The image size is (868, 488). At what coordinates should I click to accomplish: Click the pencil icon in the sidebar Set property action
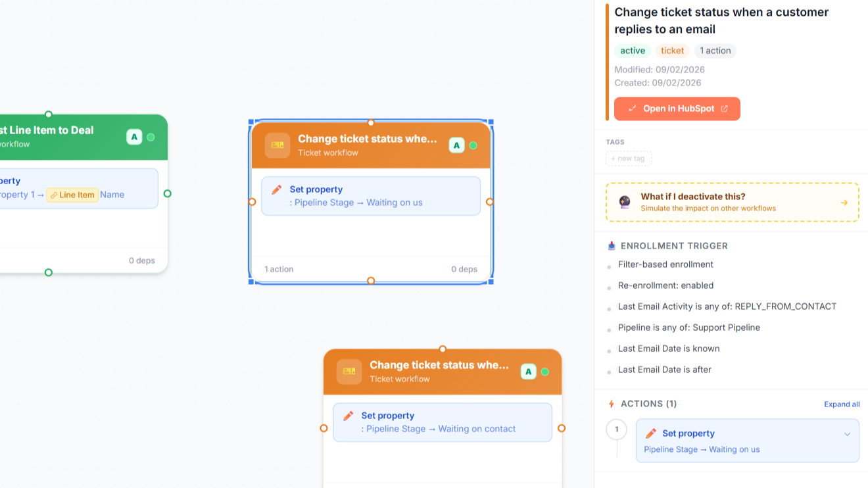651,433
